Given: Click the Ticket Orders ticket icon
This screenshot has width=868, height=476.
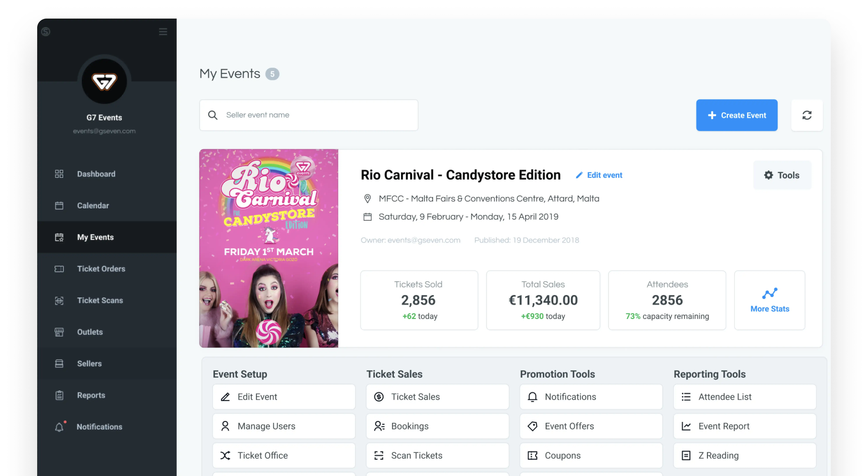Looking at the screenshot, I should [59, 269].
